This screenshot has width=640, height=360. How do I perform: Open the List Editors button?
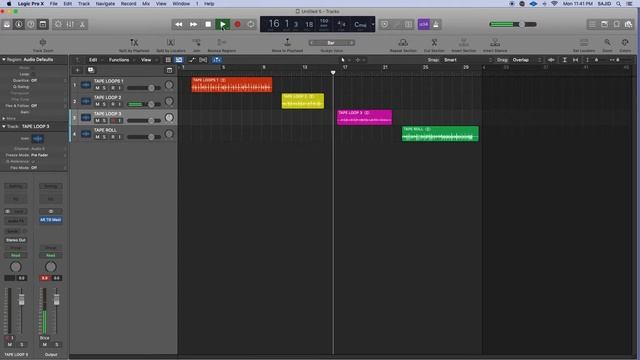(592, 24)
